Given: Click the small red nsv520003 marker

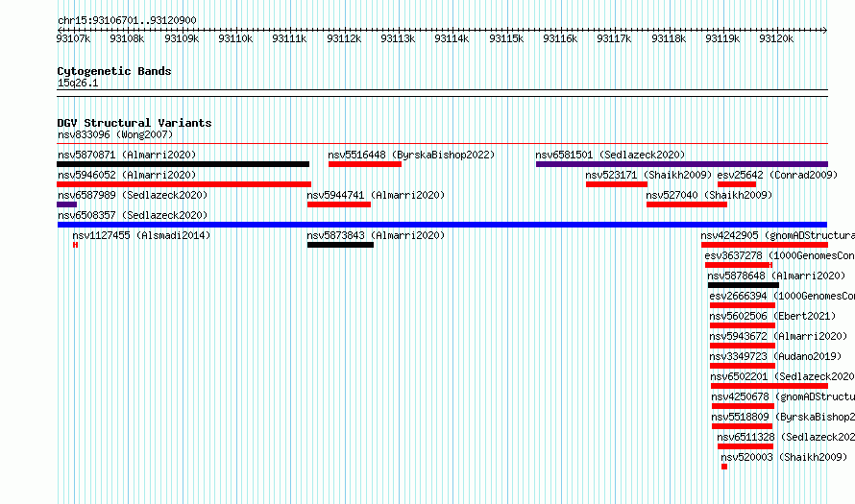Looking at the screenshot, I should 724,467.
